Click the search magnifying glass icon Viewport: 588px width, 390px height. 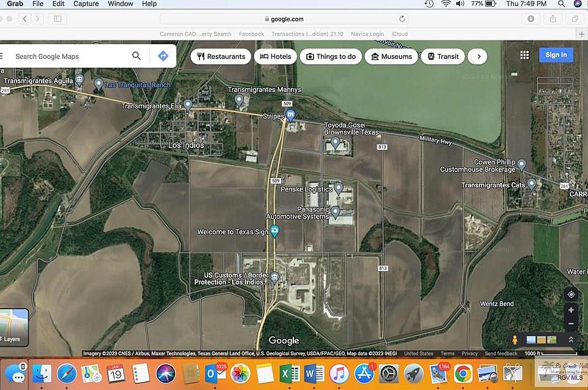[x=136, y=55]
